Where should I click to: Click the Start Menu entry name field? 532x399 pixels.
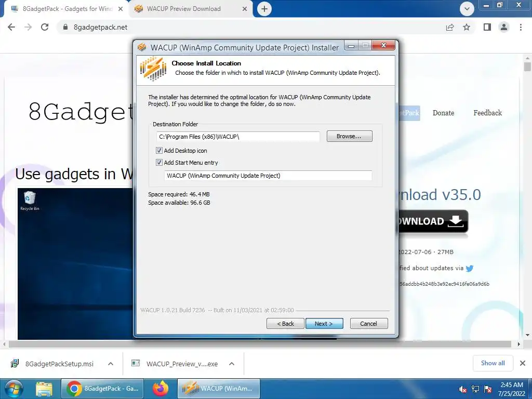pos(268,176)
